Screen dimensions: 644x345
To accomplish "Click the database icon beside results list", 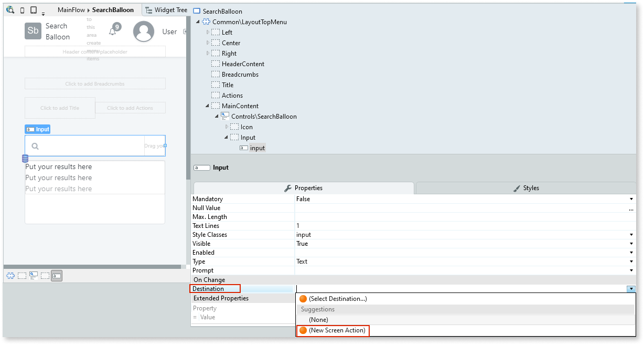I will coord(25,159).
